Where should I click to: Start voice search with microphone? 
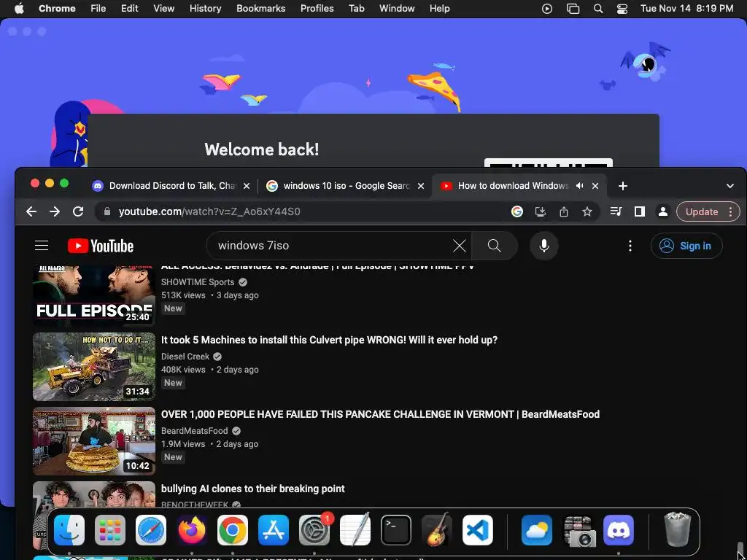pyautogui.click(x=544, y=246)
